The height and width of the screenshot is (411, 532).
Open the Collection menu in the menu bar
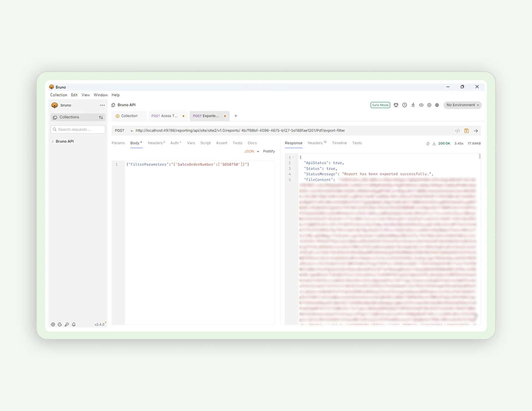click(59, 95)
